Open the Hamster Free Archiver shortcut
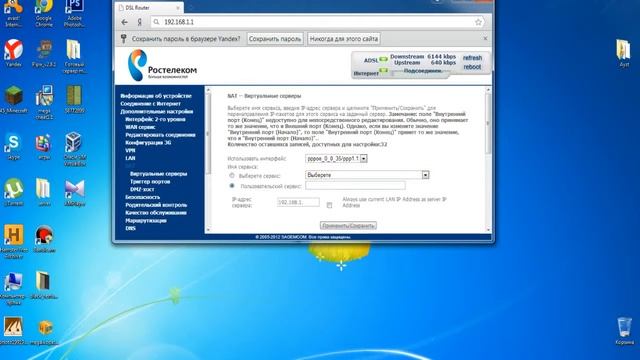Viewport: 640px width, 360px height. [13, 241]
